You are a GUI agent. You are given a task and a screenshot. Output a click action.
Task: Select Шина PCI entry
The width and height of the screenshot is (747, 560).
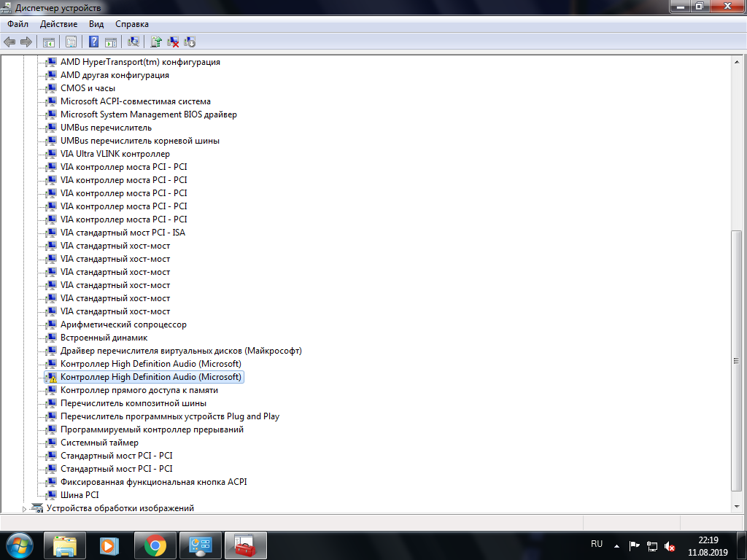(80, 495)
